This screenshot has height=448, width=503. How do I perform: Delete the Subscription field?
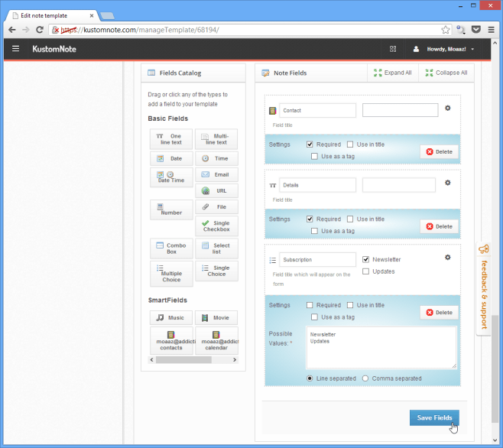(439, 312)
